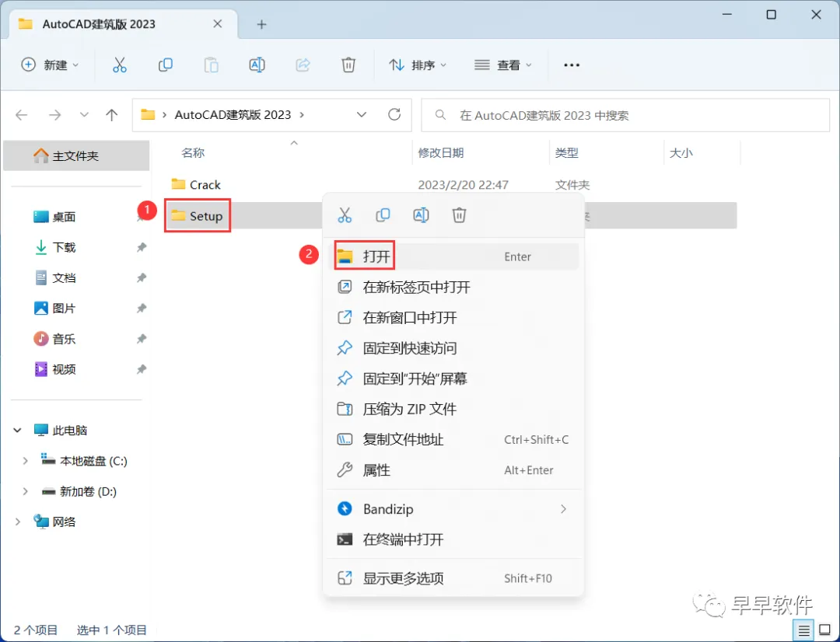
Task: Choose 复制文件地址
Action: pos(453,440)
